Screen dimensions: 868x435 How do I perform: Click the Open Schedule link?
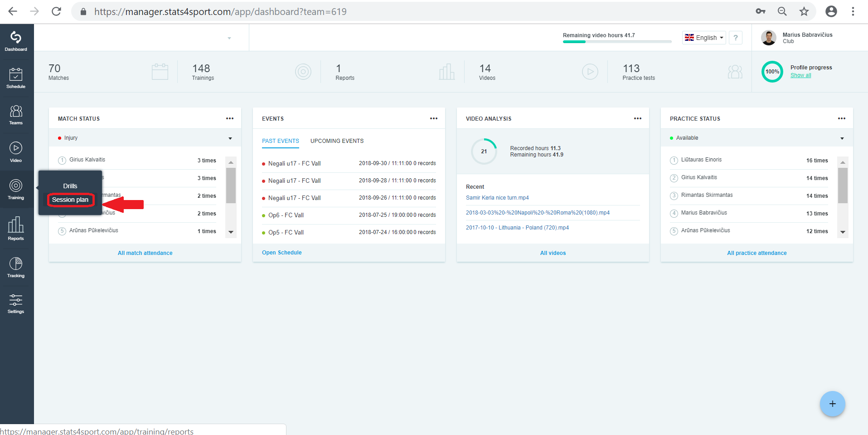click(x=282, y=253)
